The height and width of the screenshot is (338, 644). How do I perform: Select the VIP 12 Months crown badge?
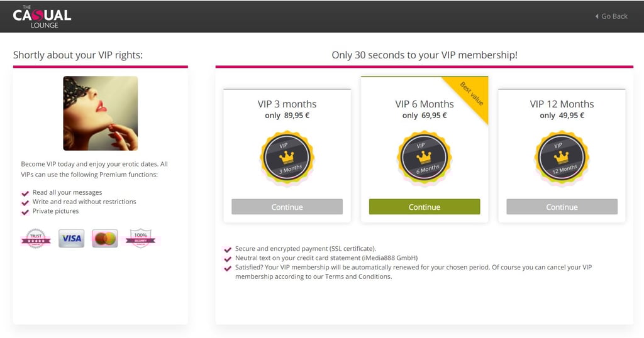pos(562,158)
